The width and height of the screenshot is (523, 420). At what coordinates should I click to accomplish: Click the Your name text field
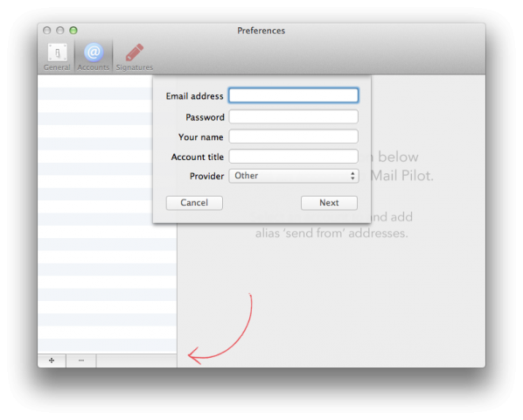click(x=294, y=136)
